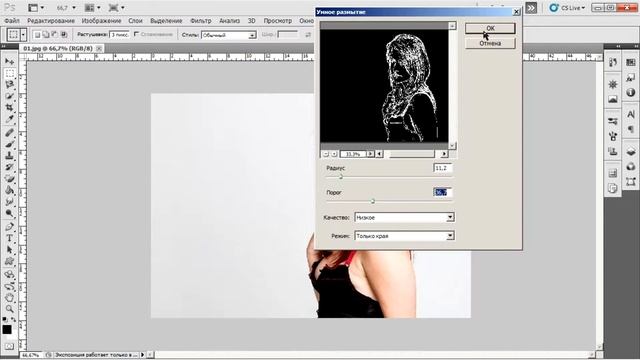Open the Brush presets panel icon
The width and height of the screenshot is (640, 360).
point(612,121)
